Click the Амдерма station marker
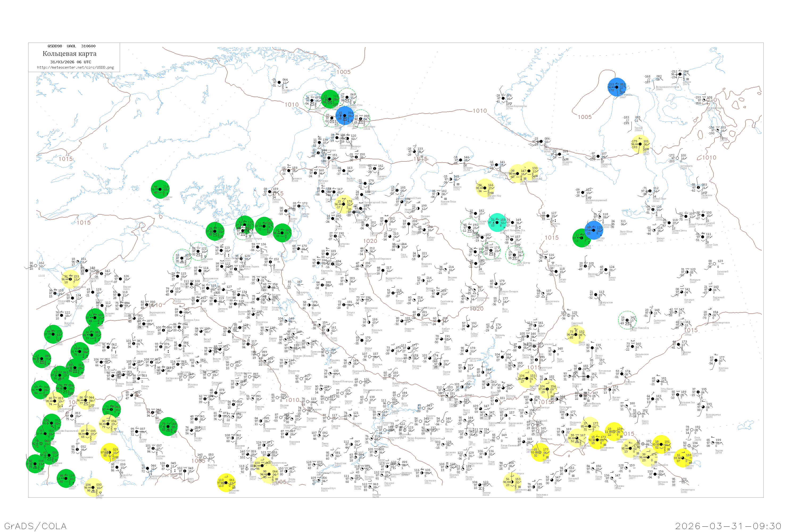This screenshot has height=532, width=798. pos(559,154)
